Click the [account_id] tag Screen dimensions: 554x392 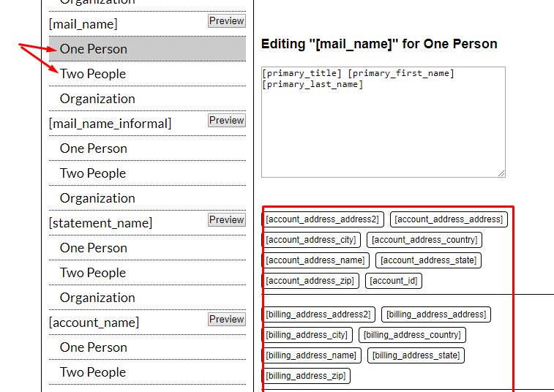[394, 281]
